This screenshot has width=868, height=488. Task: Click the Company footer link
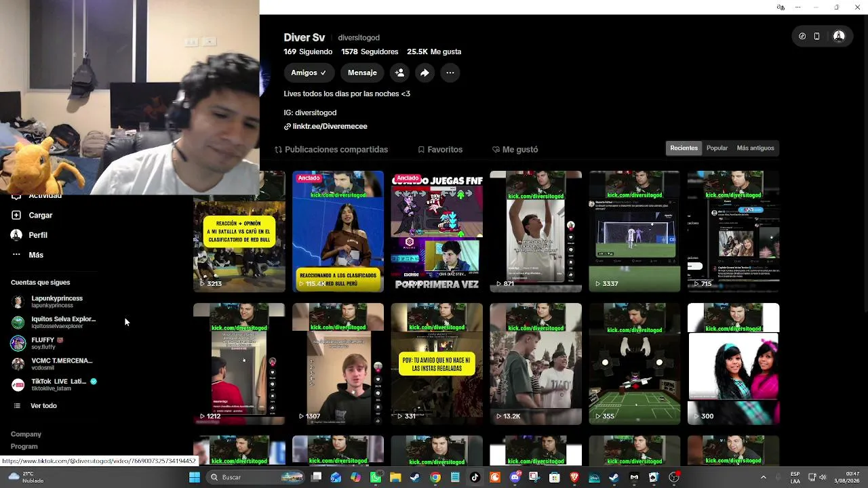(26, 434)
